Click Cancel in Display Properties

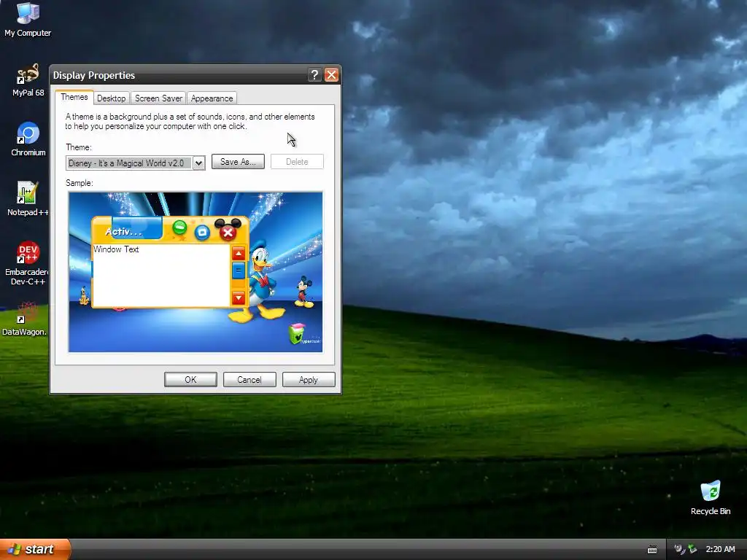click(249, 379)
